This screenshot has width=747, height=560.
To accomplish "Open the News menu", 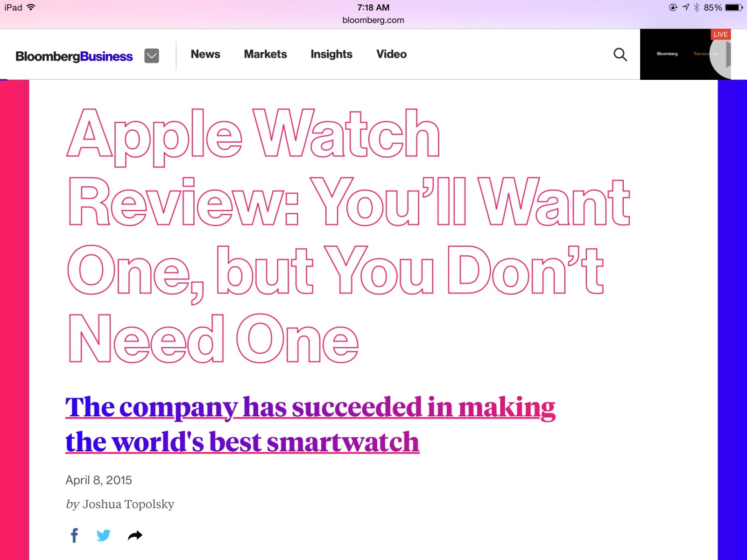I will tap(205, 54).
